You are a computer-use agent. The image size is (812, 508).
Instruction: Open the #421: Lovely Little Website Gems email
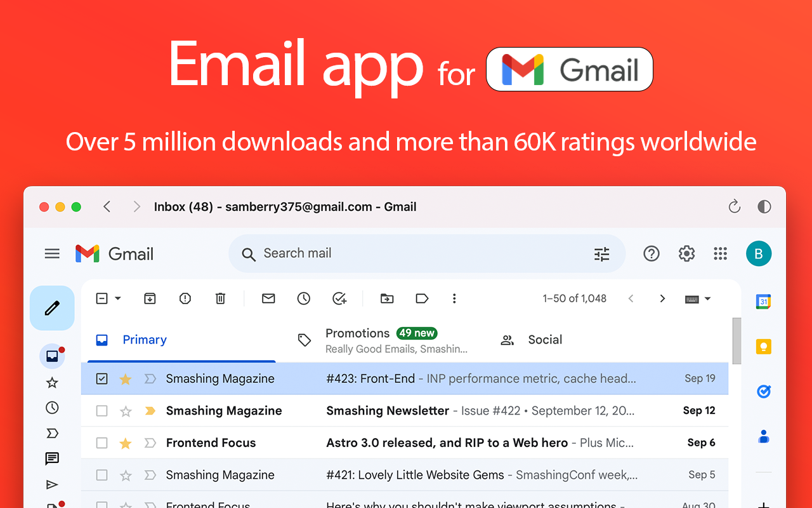(x=415, y=475)
